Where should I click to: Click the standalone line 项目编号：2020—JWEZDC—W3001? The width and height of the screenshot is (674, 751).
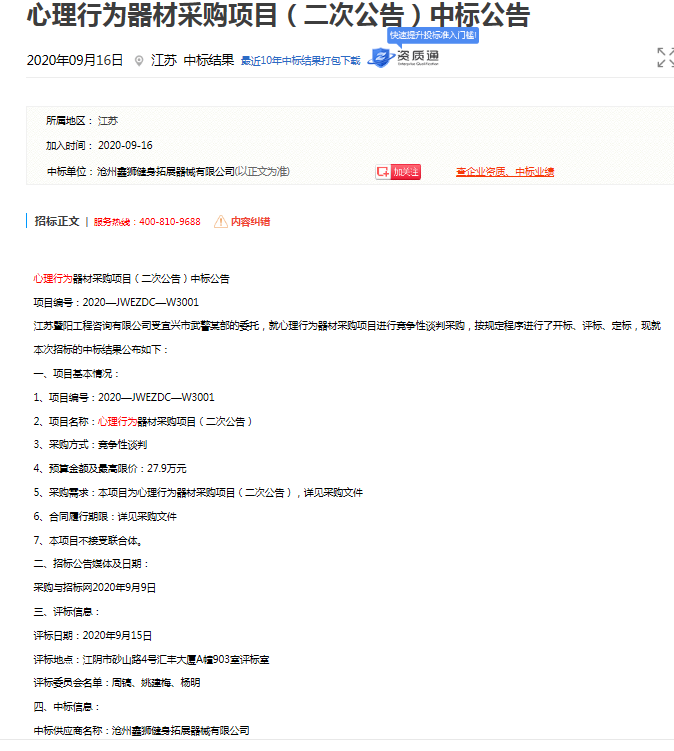116,302
